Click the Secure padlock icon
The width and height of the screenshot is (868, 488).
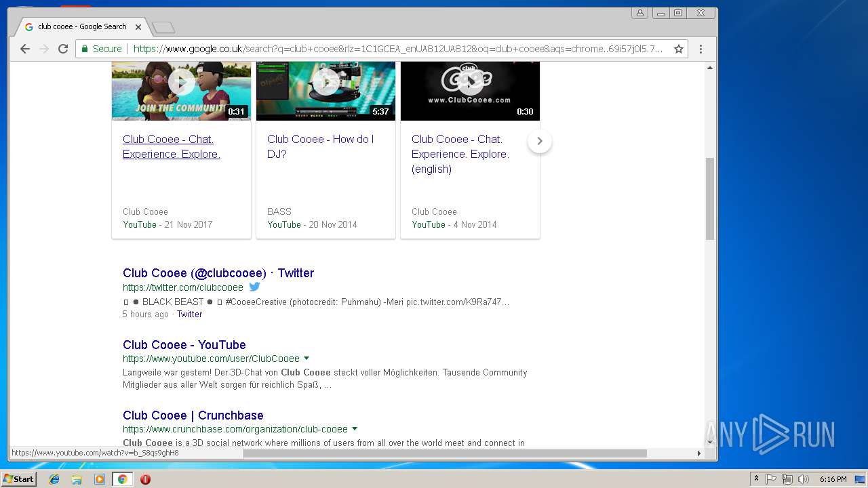click(x=85, y=49)
